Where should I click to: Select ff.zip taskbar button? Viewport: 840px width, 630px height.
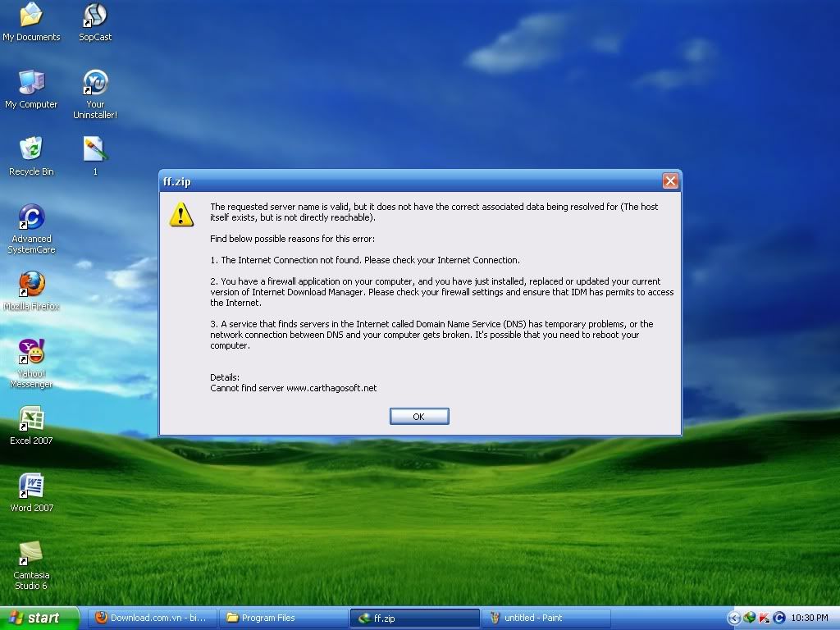[x=414, y=618]
